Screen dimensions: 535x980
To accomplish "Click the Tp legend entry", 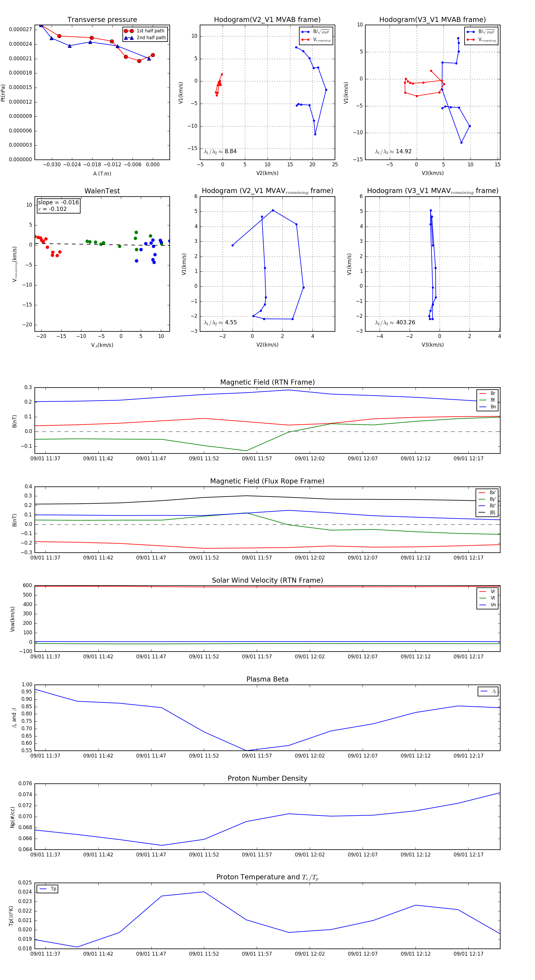I will [48, 889].
